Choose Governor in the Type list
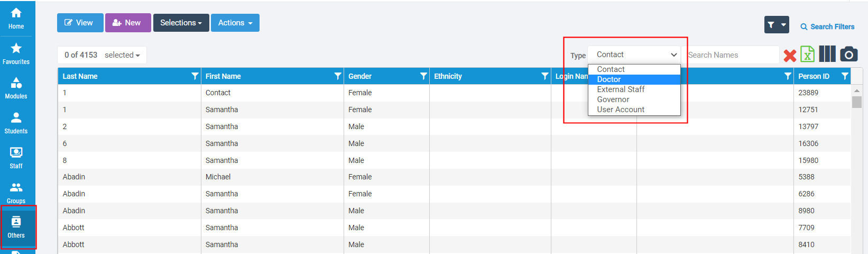This screenshot has width=868, height=254. (613, 99)
